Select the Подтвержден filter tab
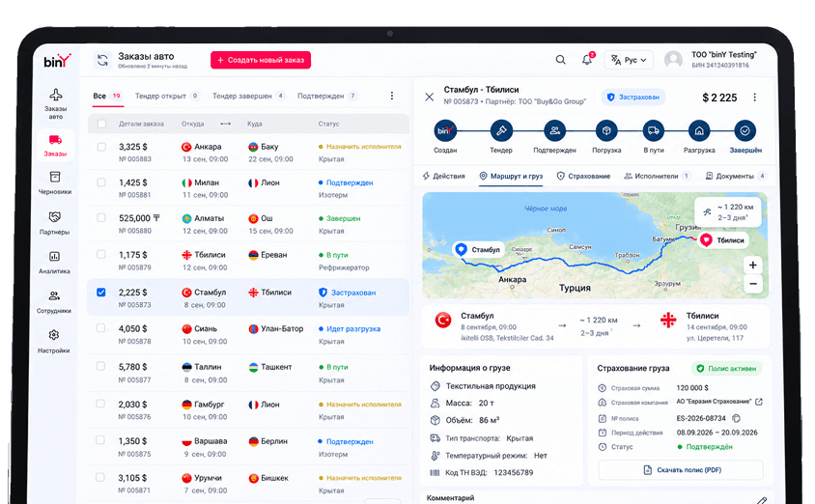Viewport: 815px width, 504px height. coord(327,97)
